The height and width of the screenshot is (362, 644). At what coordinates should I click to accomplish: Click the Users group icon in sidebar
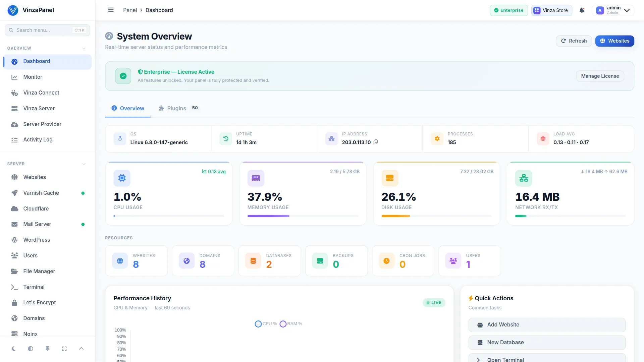pos(14,255)
